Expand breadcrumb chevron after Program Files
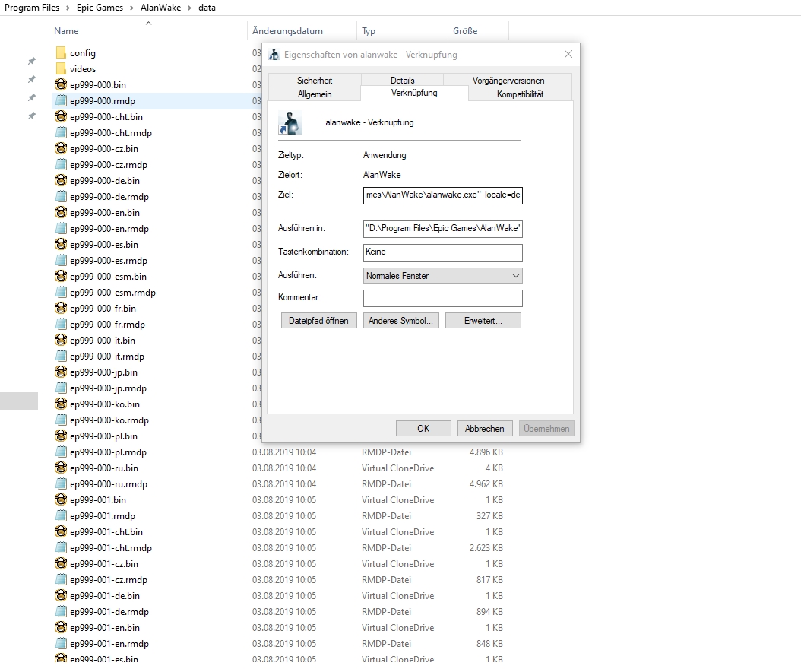Viewport: 801px width, 672px height. (68, 8)
